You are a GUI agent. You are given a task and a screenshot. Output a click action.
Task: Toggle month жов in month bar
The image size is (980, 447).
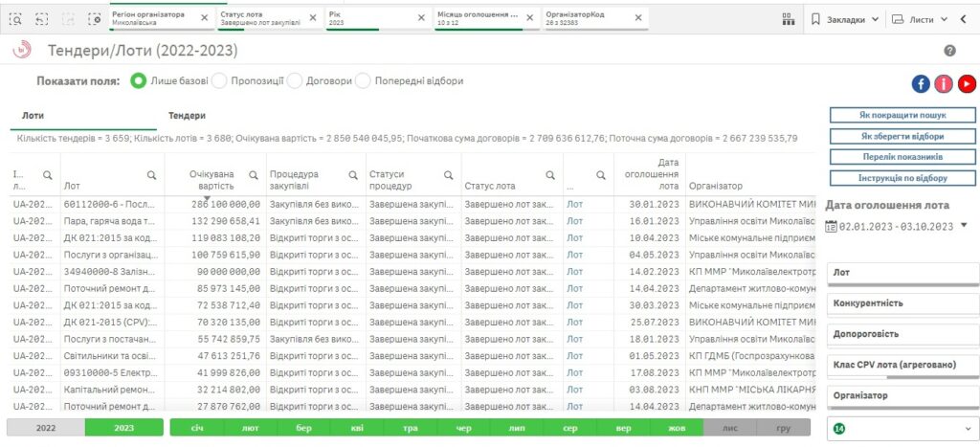[x=677, y=428]
